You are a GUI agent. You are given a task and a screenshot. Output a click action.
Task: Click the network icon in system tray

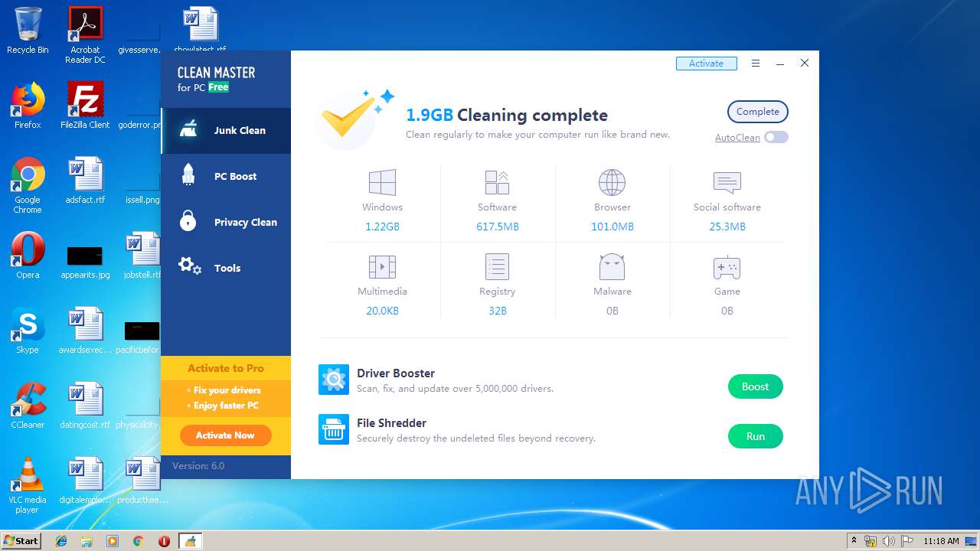tap(871, 541)
